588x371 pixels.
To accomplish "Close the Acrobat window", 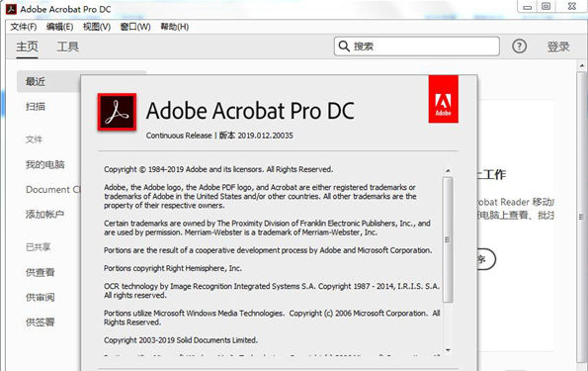I will point(572,6).
